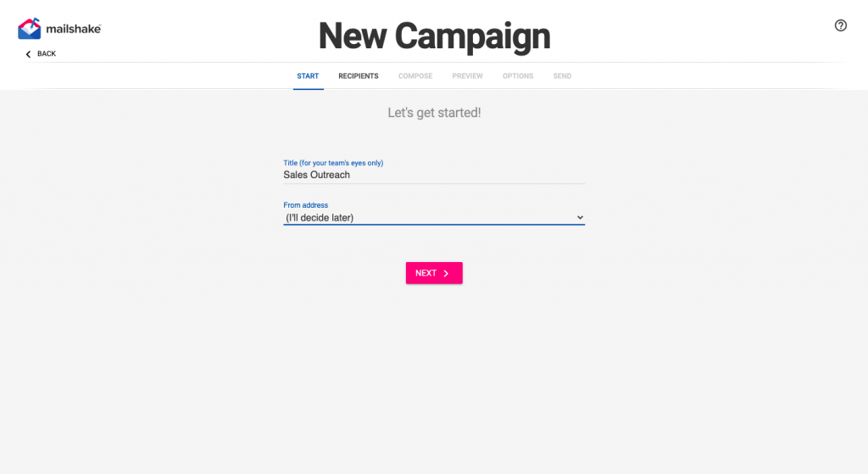Click the back chevron arrow icon
The width and height of the screenshot is (868, 474).
click(x=28, y=54)
